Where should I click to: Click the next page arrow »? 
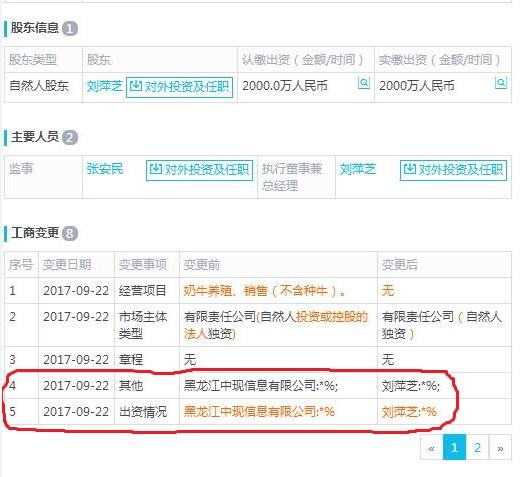[500, 447]
